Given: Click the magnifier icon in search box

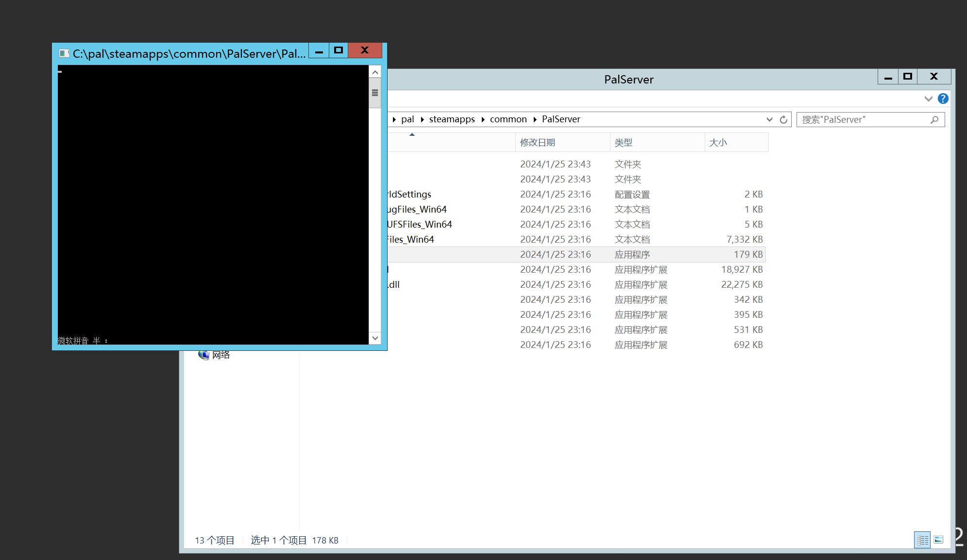Looking at the screenshot, I should click(934, 119).
